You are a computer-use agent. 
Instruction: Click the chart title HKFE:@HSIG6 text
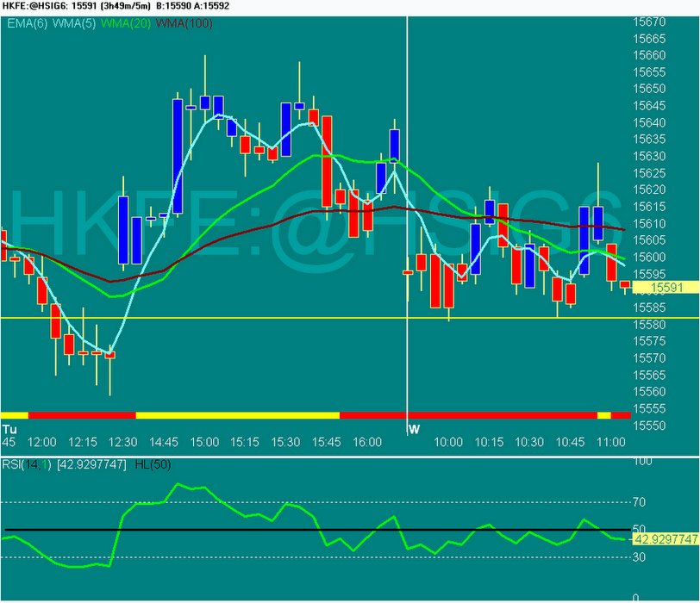pyautogui.click(x=34, y=6)
